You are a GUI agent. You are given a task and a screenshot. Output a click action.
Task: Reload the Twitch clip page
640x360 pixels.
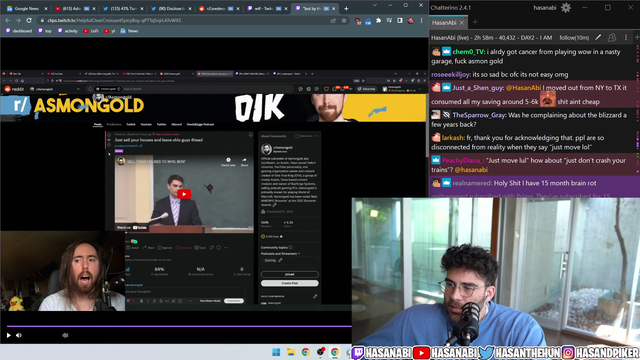click(x=29, y=20)
